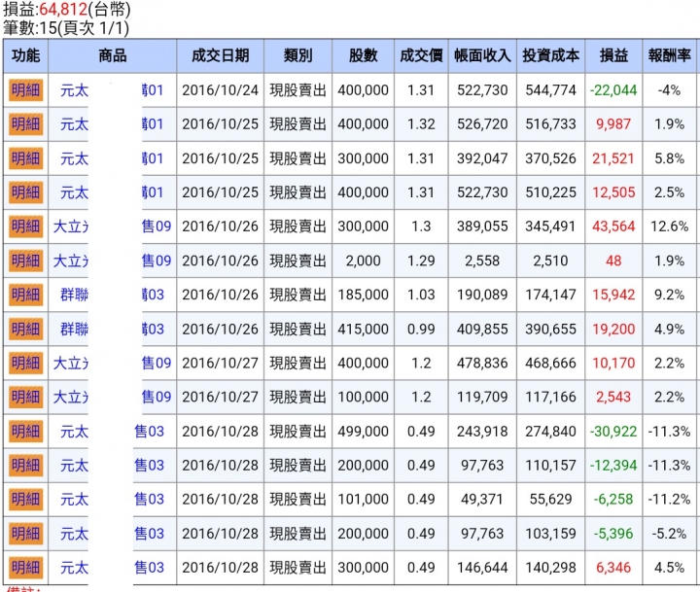Screen dimensions: 700x592
Task: Open 明細 for the 15,942 profit row
Action: point(25,295)
